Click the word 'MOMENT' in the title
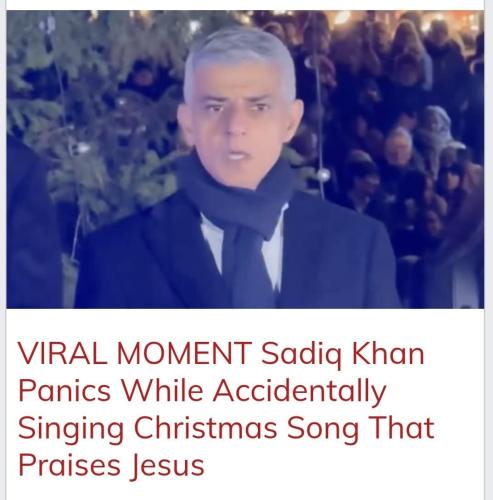 click(184, 353)
